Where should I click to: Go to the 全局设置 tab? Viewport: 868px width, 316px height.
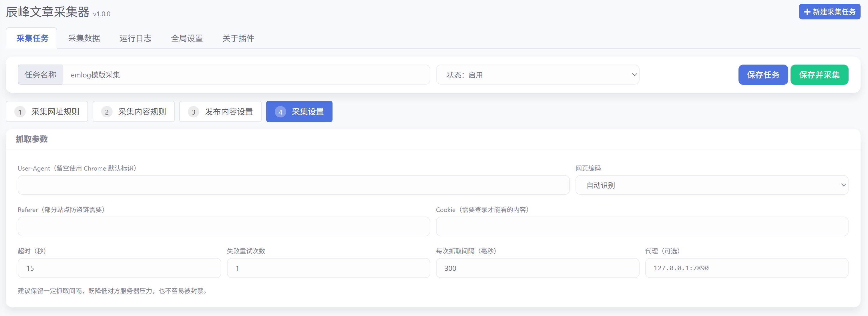click(x=187, y=38)
